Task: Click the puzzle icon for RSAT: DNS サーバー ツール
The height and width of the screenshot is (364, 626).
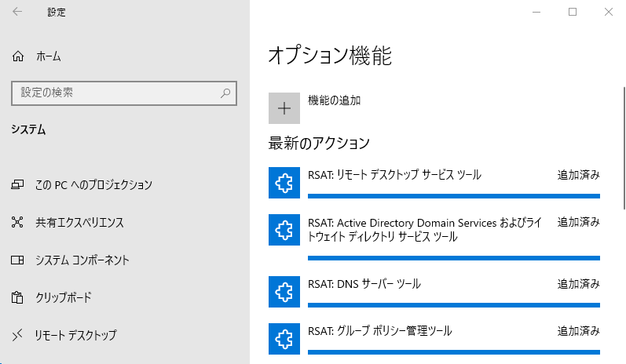Action: [284, 292]
